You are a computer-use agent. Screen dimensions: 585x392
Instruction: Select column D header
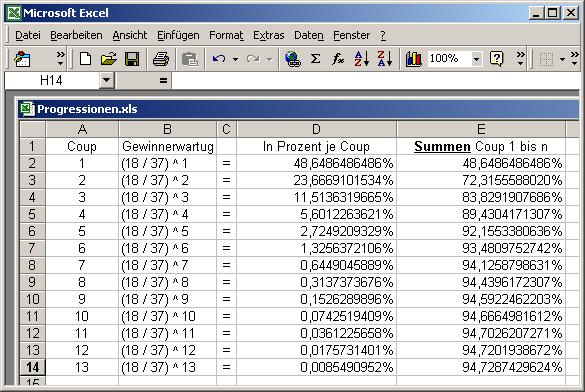click(x=316, y=129)
